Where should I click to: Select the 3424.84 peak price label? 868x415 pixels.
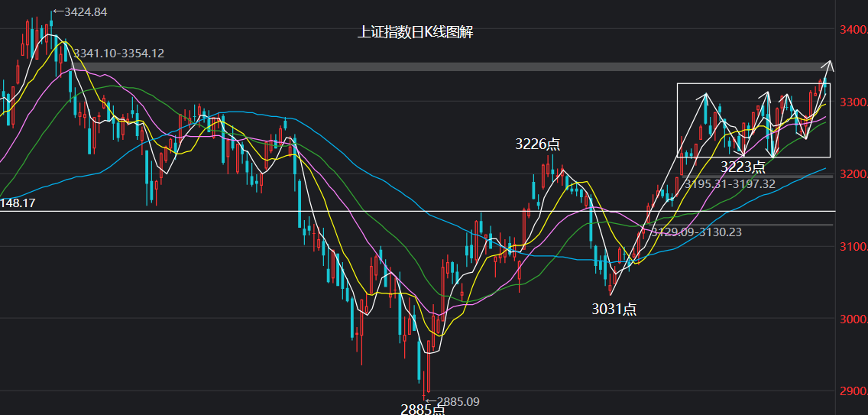(x=86, y=12)
